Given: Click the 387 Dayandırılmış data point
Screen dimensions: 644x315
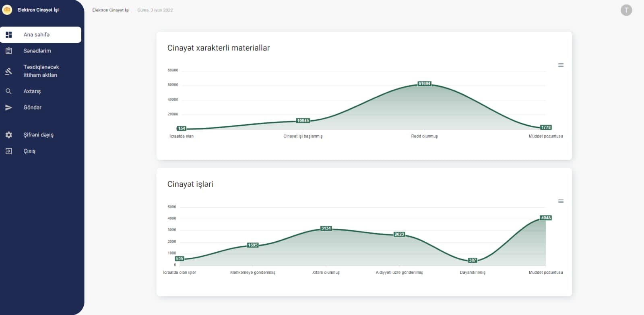Looking at the screenshot, I should 473,260.
